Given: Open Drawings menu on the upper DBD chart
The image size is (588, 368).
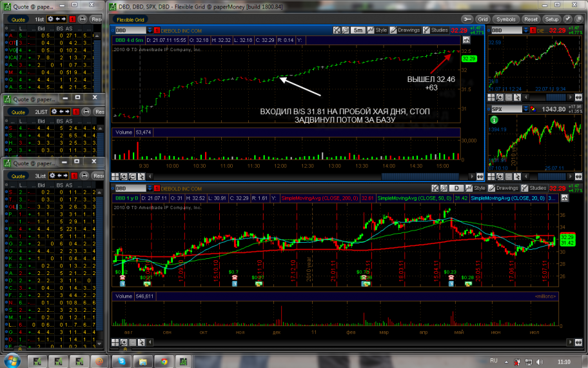Looking at the screenshot, I should pos(405,30).
